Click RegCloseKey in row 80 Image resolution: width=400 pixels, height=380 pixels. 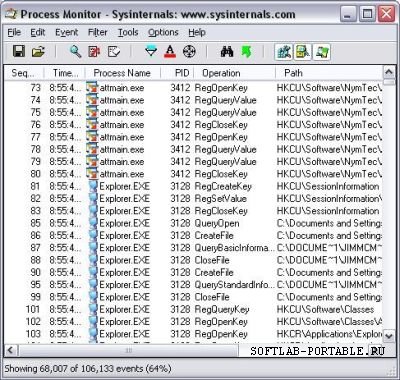tap(221, 174)
